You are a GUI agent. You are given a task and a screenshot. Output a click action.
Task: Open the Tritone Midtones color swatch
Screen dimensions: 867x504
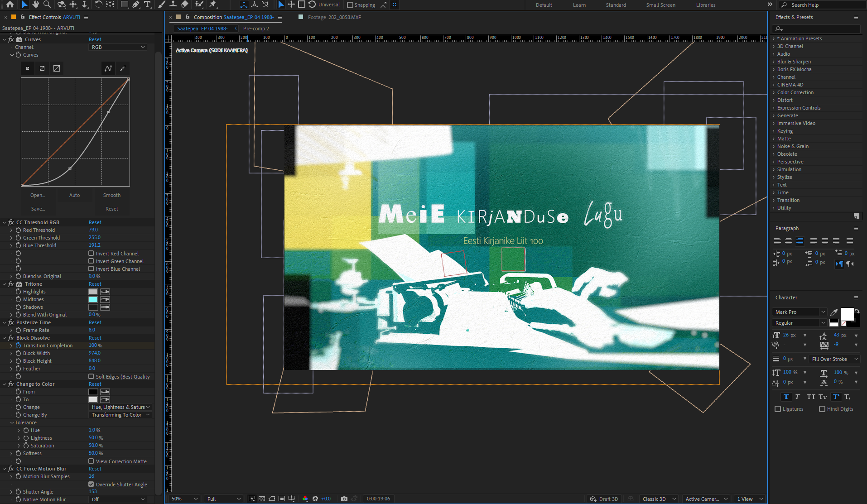click(93, 299)
